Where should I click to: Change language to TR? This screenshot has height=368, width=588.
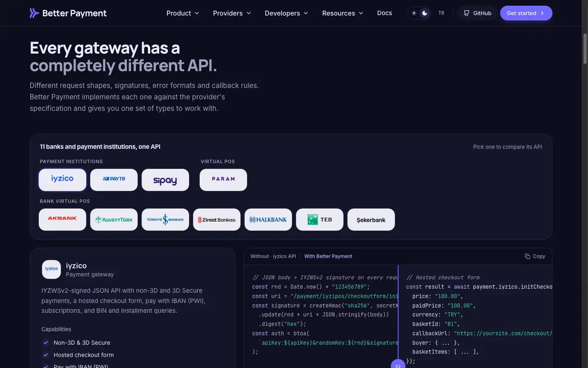(441, 13)
